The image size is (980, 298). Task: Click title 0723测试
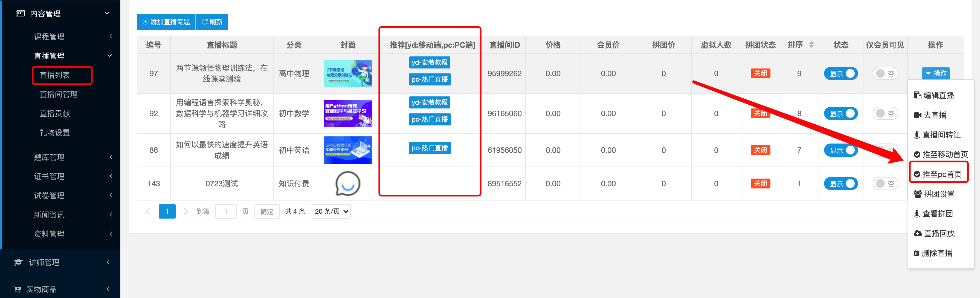click(x=221, y=184)
